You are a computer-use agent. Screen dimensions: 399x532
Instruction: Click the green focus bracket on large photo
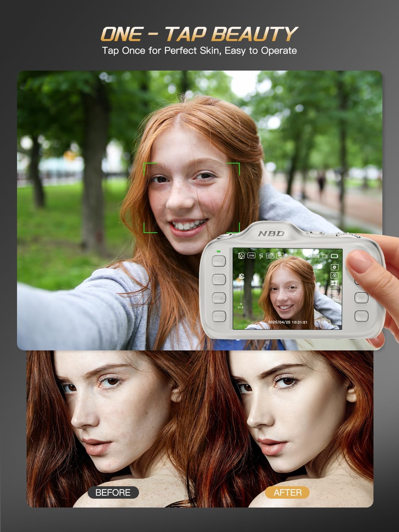pos(192,198)
